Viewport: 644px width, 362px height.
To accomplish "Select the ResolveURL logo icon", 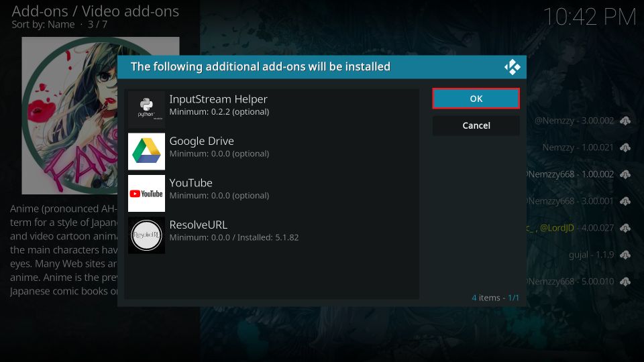I will pos(146,235).
